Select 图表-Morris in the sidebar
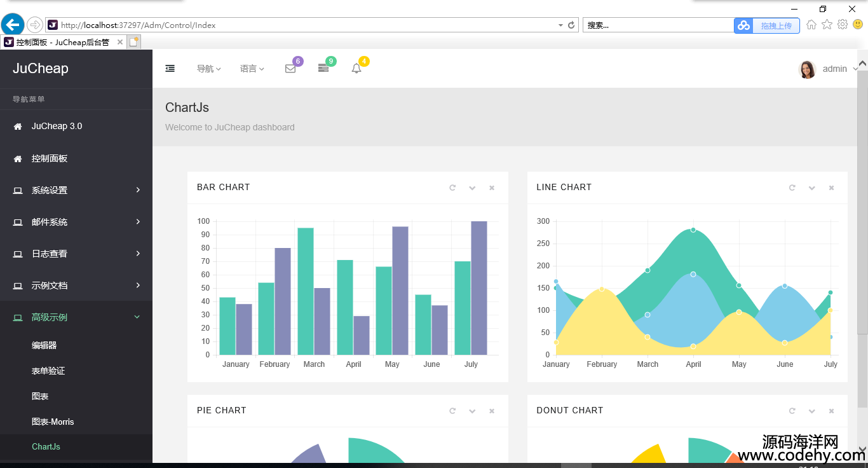 (x=53, y=422)
